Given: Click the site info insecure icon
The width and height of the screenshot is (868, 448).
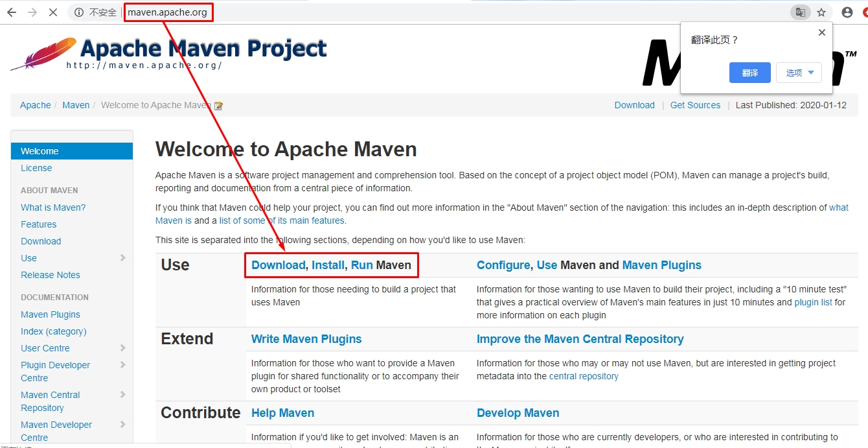Looking at the screenshot, I should tap(79, 12).
